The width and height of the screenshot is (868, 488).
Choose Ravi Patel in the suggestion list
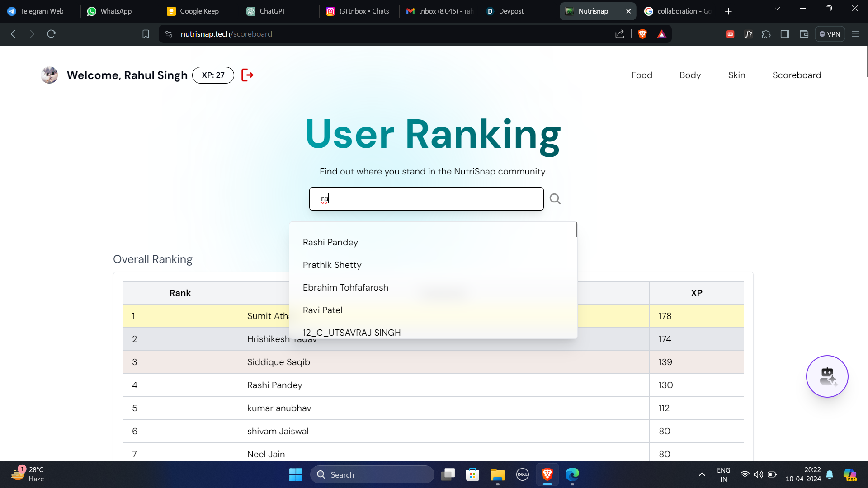(323, 310)
